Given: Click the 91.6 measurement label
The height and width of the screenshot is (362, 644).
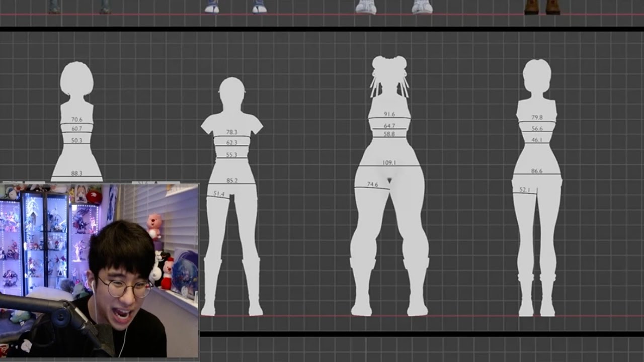Looking at the screenshot, I should [389, 115].
